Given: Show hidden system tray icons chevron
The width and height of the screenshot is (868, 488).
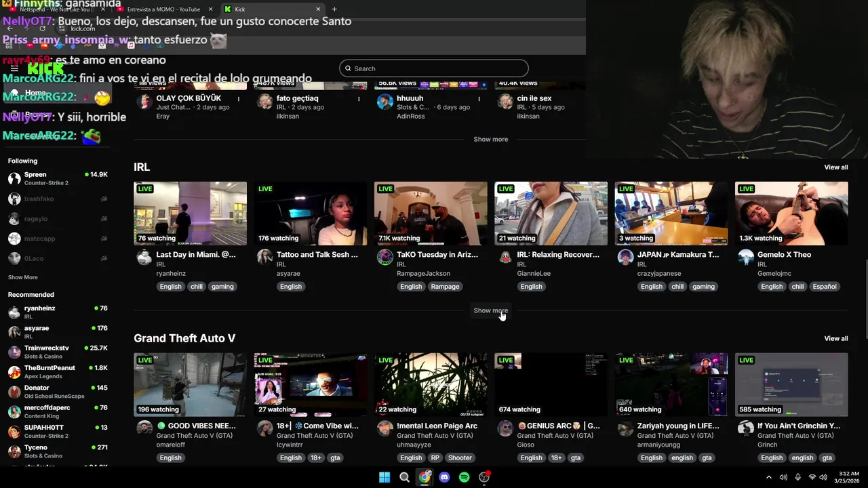Looking at the screenshot, I should 768,477.
